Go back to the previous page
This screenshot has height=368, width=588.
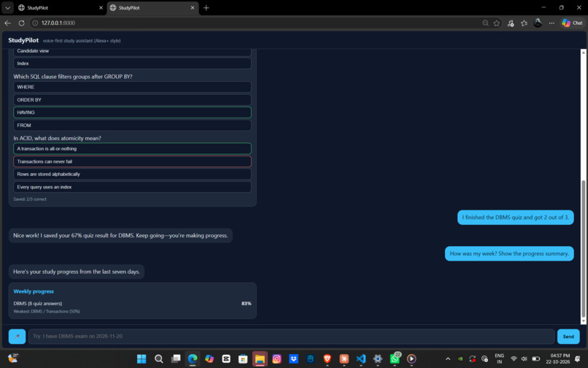(x=7, y=23)
